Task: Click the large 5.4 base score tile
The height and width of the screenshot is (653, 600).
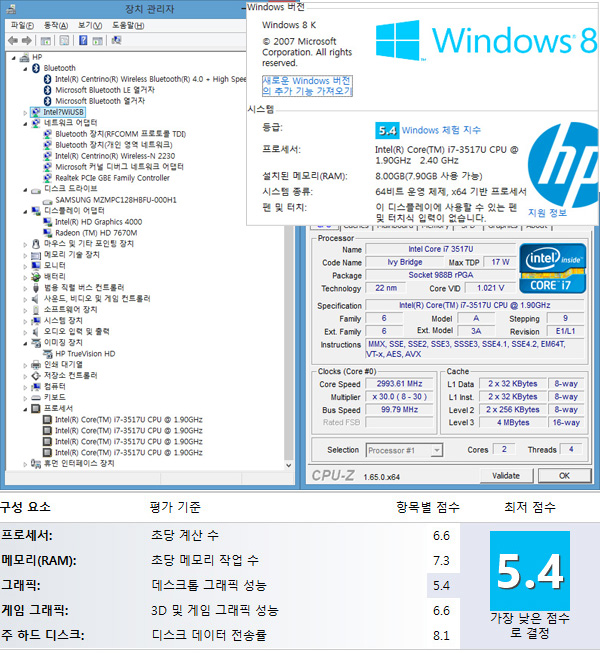Action: point(530,571)
